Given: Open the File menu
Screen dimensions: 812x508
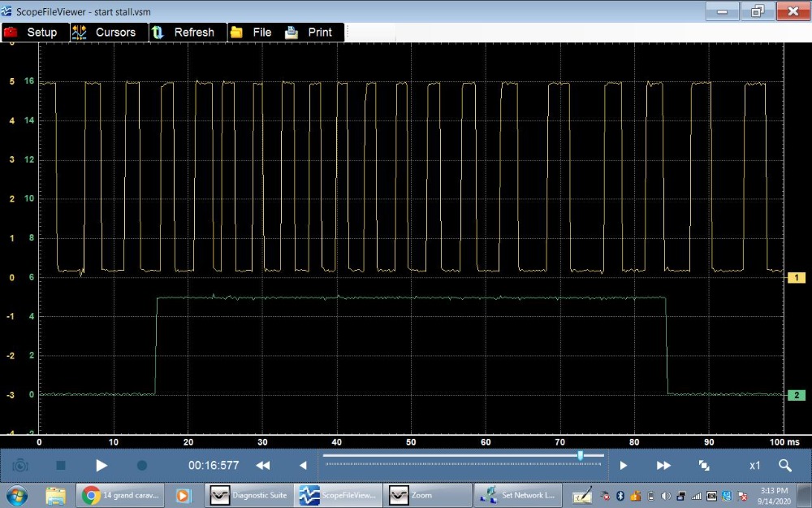Looking at the screenshot, I should 252,33.
